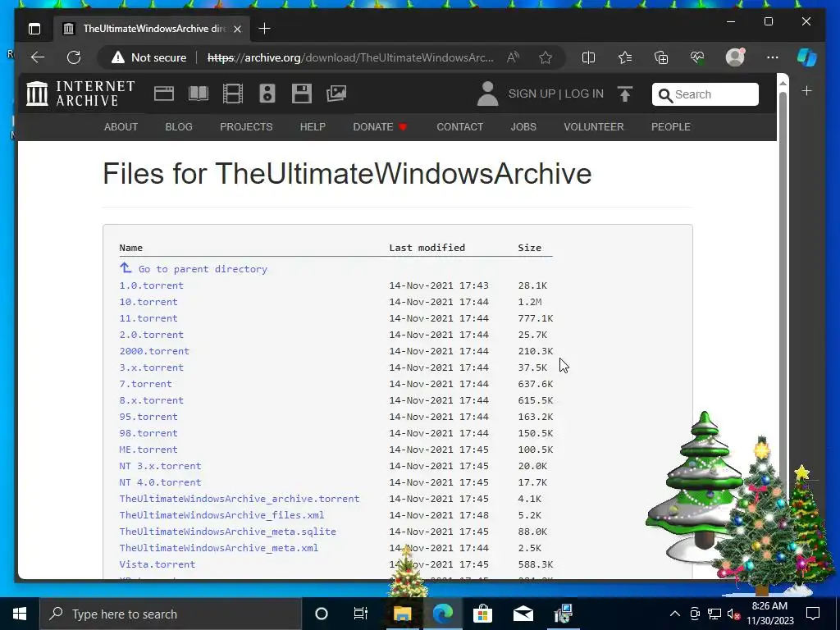
Task: Open the JOBS menu item
Action: pyautogui.click(x=523, y=127)
